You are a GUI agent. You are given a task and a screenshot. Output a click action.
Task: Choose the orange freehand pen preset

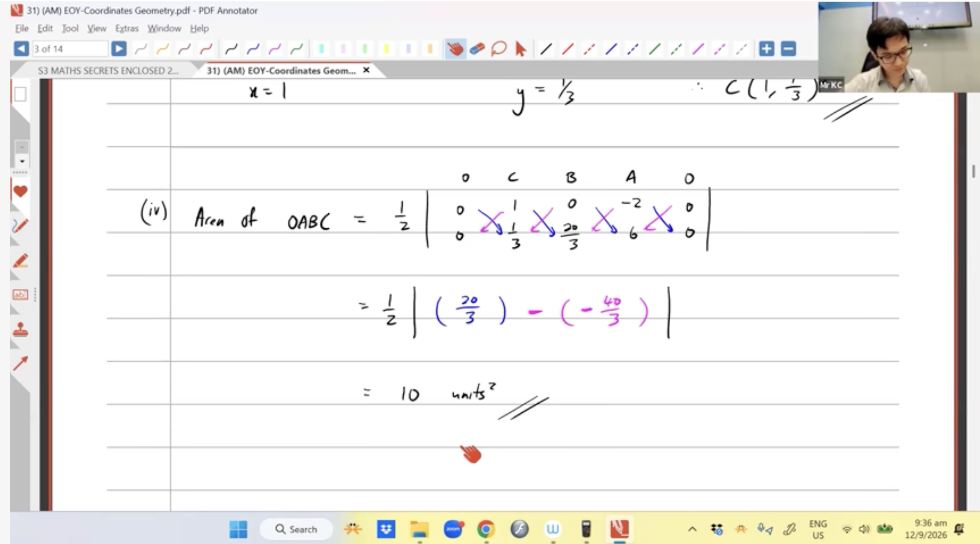coord(163,49)
